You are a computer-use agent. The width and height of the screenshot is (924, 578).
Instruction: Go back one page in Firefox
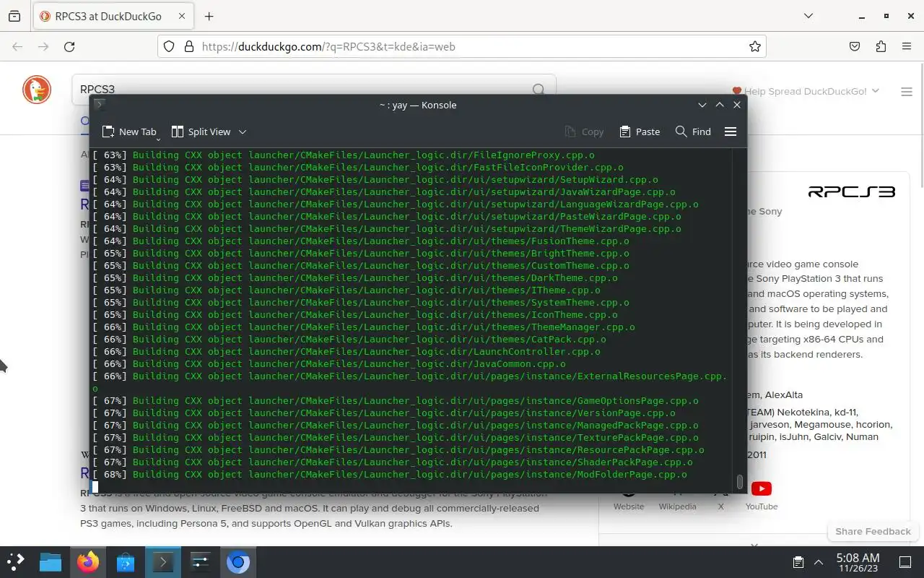point(17,46)
